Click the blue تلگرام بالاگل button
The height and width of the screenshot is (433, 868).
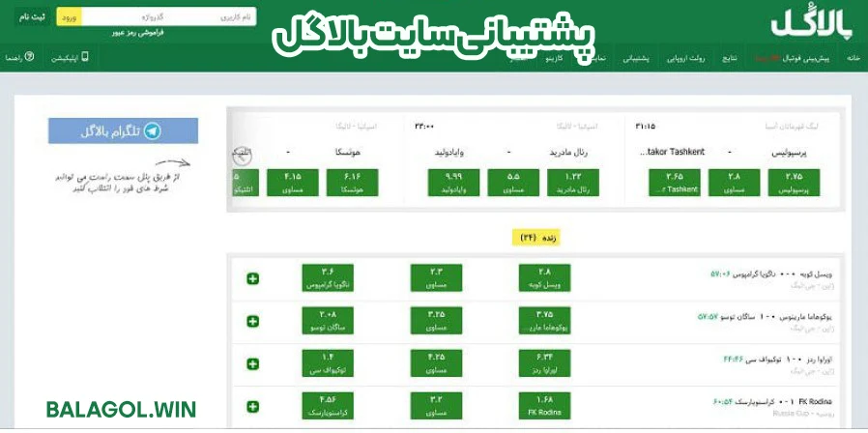click(x=123, y=131)
